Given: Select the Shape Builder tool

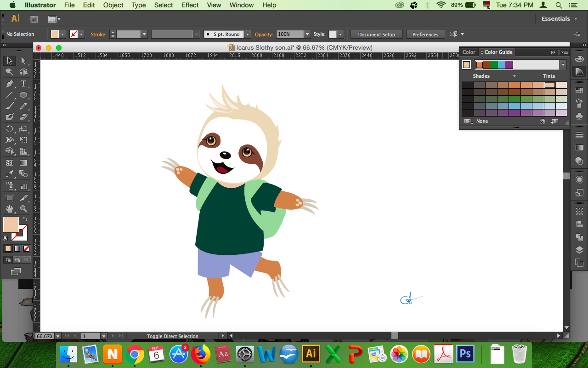Looking at the screenshot, I should tap(10, 151).
